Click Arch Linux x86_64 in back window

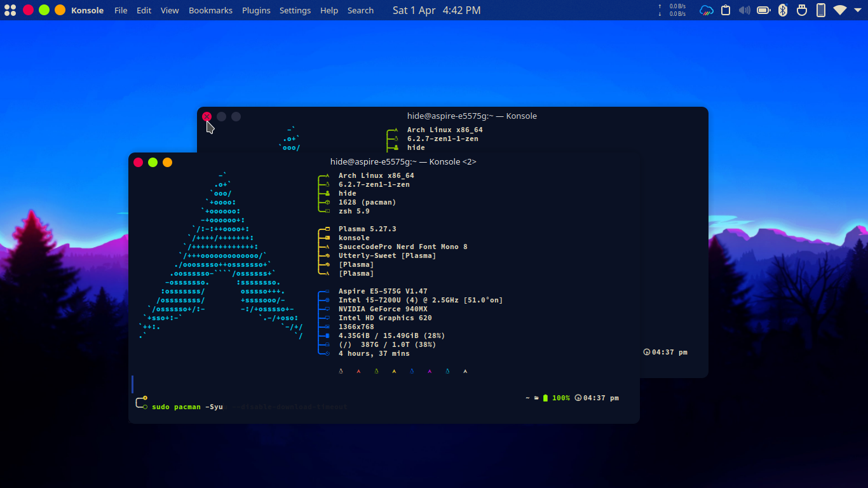click(x=445, y=130)
